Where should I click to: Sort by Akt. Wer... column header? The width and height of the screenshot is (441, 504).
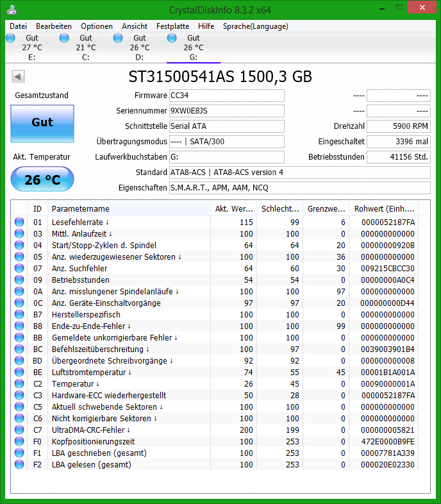[234, 209]
